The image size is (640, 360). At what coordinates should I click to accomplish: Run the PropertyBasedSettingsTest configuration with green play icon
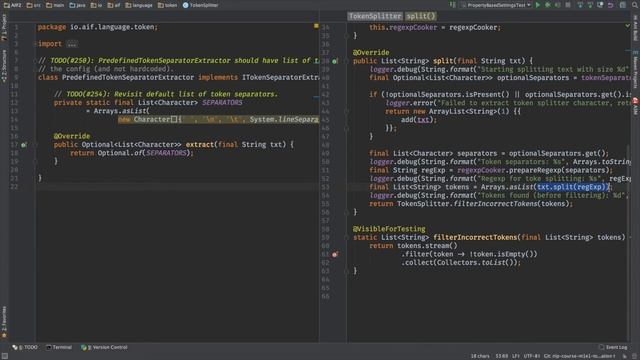click(x=538, y=5)
